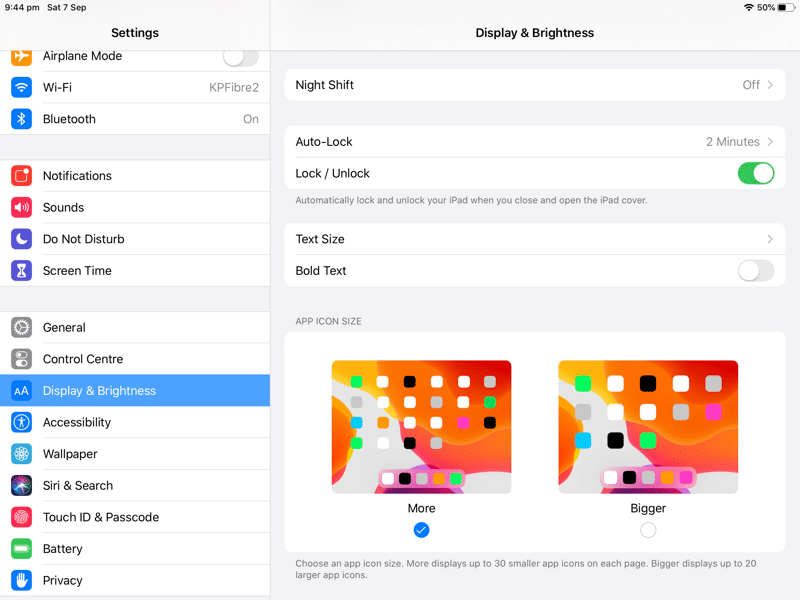Tap the More app icon layout preview

[x=421, y=426]
